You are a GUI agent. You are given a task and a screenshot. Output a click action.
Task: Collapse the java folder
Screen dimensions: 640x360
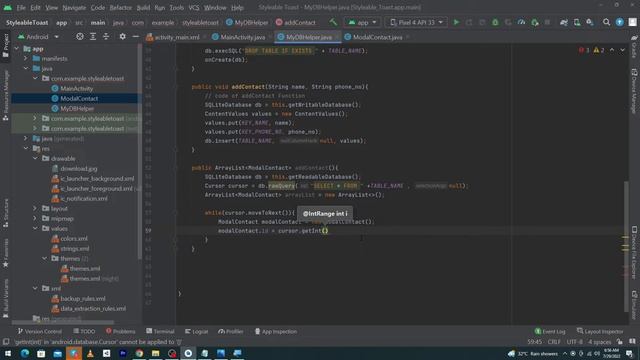coord(26,69)
